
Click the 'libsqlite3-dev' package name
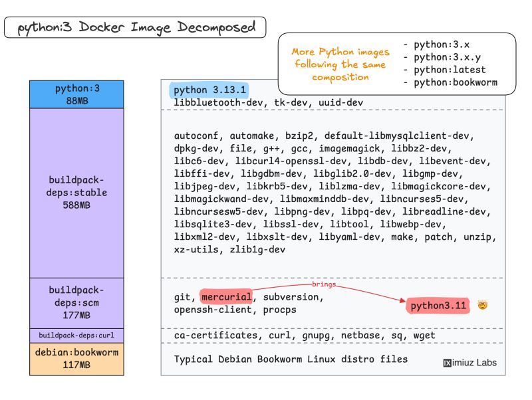click(x=213, y=224)
